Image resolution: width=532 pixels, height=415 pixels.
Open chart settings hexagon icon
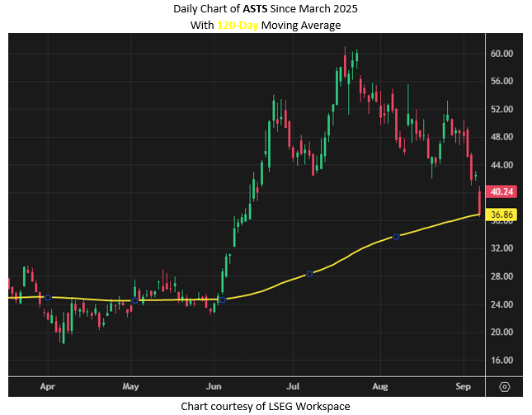coord(505,386)
